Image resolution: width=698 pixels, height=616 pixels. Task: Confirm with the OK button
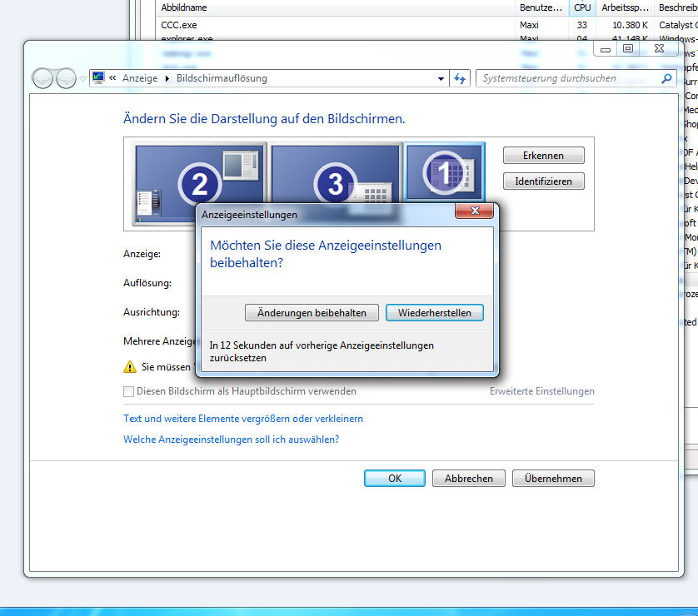click(395, 478)
